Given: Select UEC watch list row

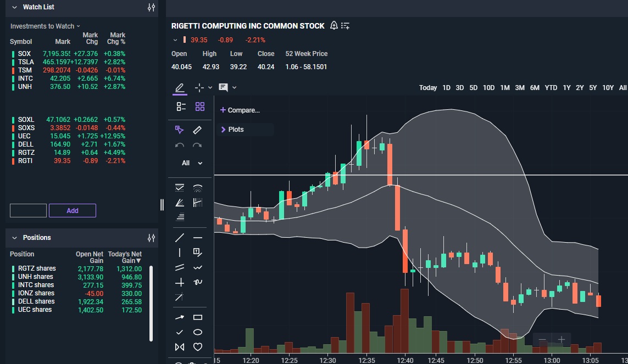Looking at the screenshot, I should [68, 136].
